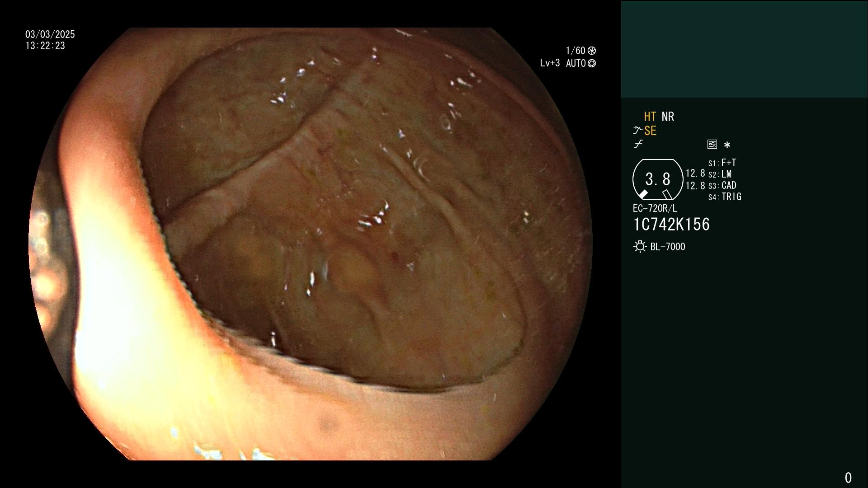This screenshot has height=488, width=868.
Task: Click the image counter 0
Action: [848, 478]
